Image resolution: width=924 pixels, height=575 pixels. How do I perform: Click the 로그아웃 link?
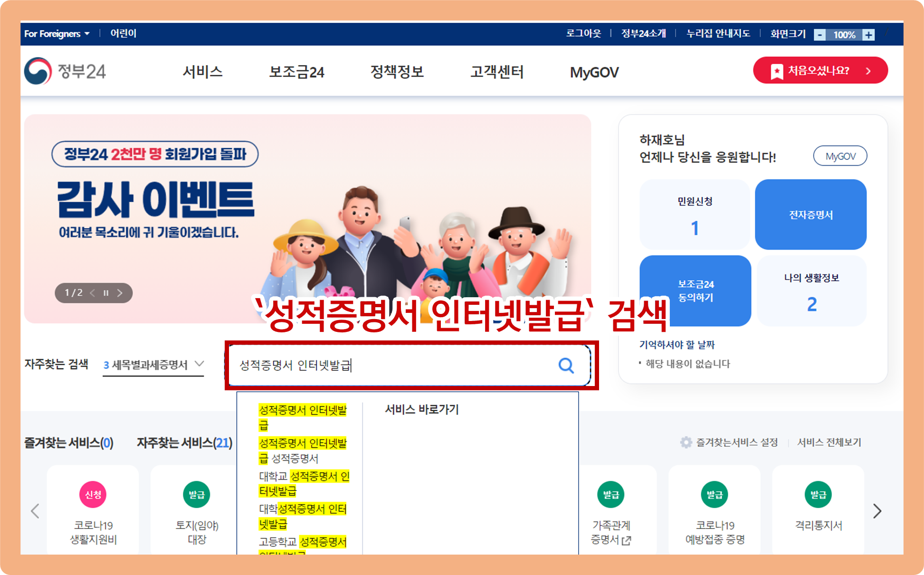coord(583,34)
